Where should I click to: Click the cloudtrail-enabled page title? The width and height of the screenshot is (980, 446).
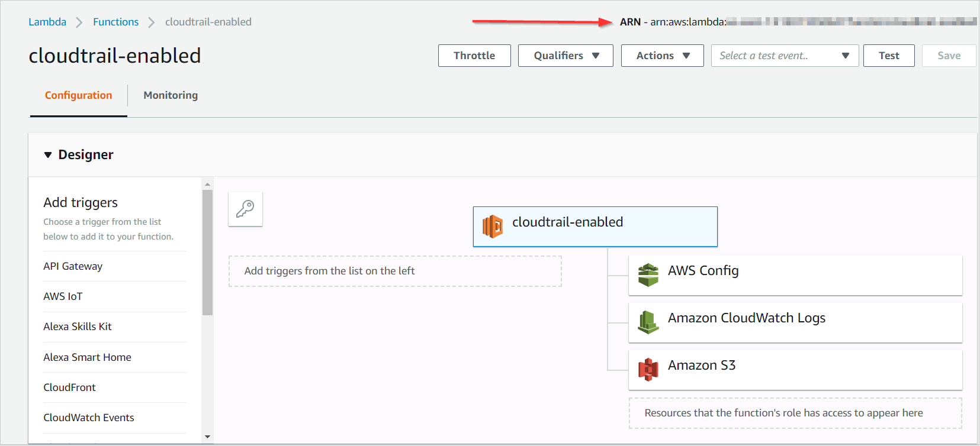[x=115, y=56]
